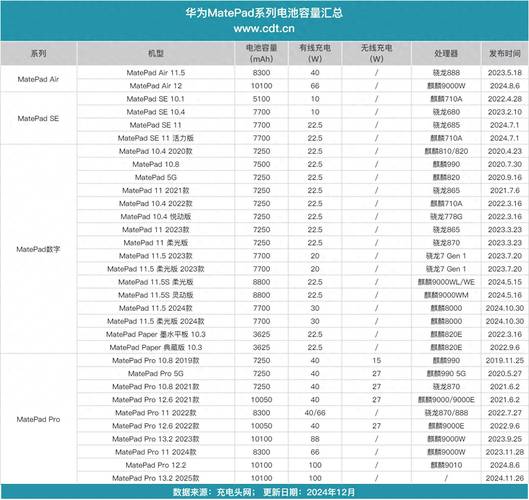Screen dimensions: 529x500
Task: Select the MatePad Paper 墨水平板 10.3 cell
Action: click(x=156, y=334)
